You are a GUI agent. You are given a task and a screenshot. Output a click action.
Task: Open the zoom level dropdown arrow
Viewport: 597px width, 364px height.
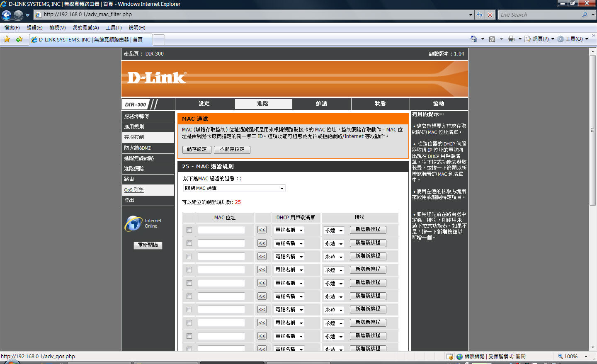(x=586, y=356)
